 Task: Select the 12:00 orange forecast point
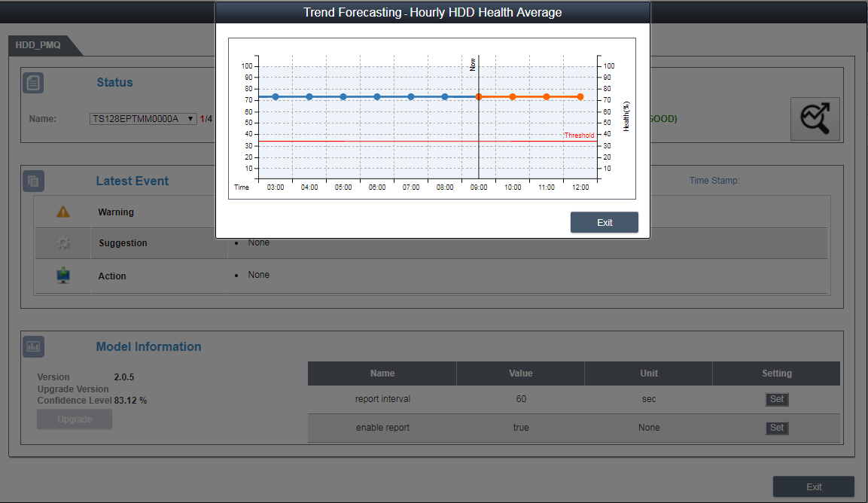pyautogui.click(x=580, y=97)
